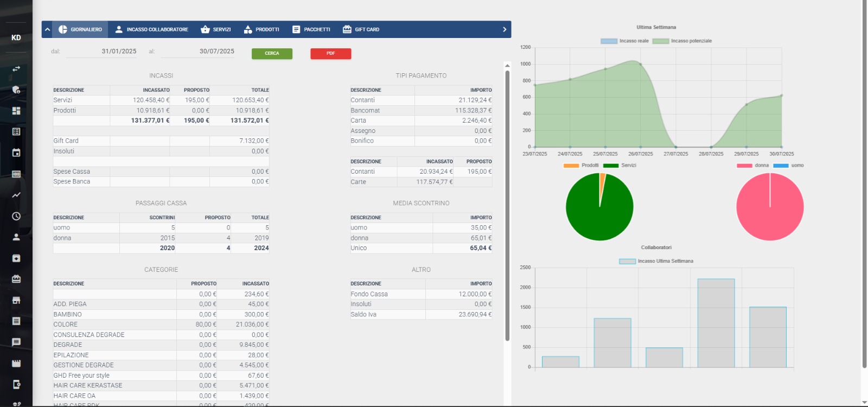This screenshot has height=407, width=868.
Task: Open the calendar icon in the sidebar
Action: pyautogui.click(x=16, y=153)
